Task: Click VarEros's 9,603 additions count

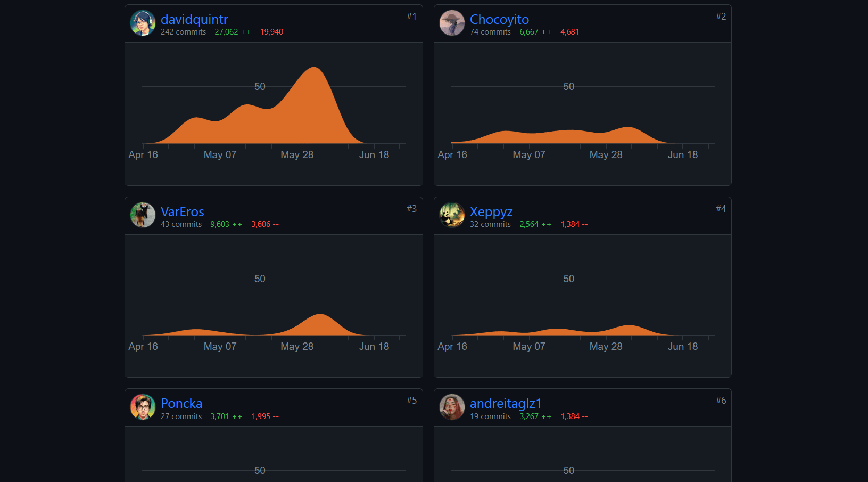Action: 226,224
